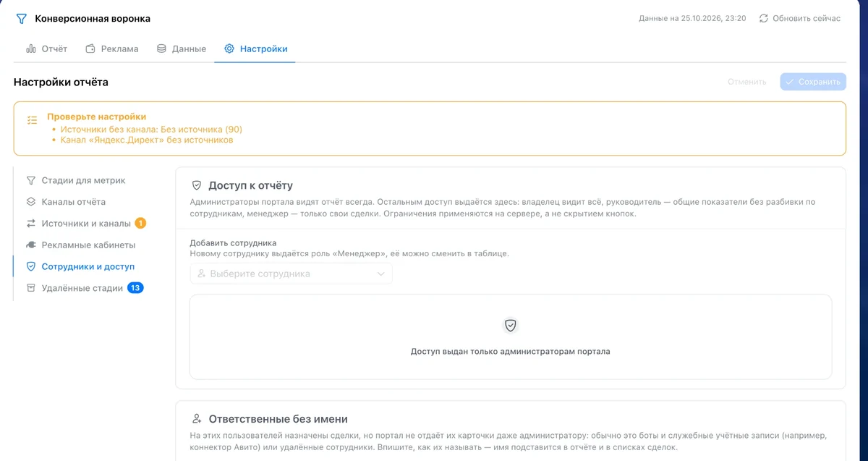Click the funnel icon beside Конверсионная воронка
Screen dimensions: 868x461
coord(21,19)
